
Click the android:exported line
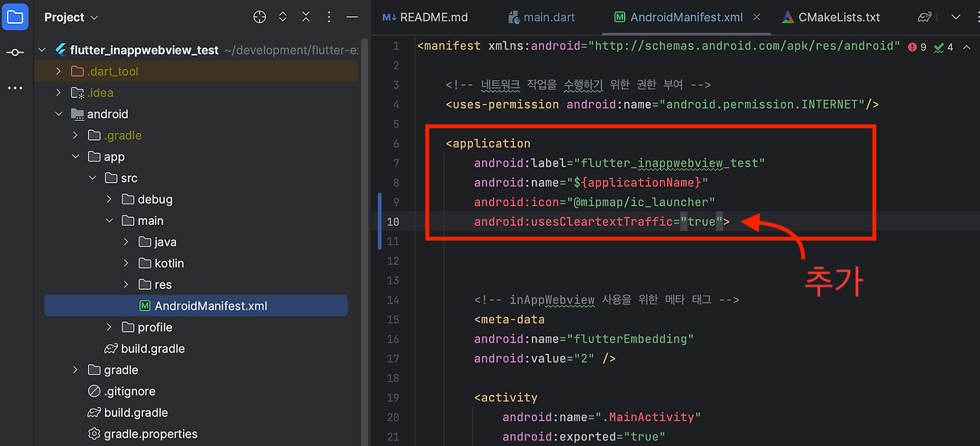[583, 437]
